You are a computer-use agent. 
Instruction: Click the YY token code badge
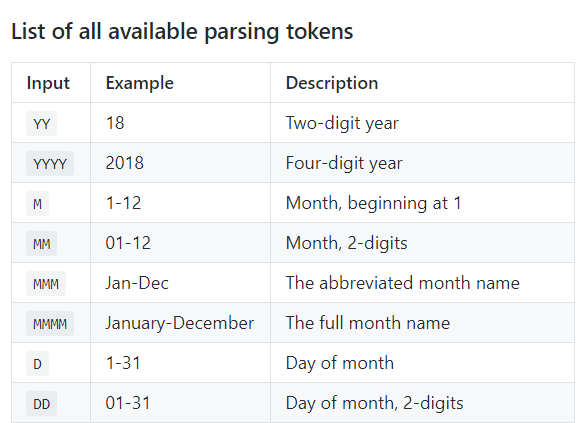41,123
